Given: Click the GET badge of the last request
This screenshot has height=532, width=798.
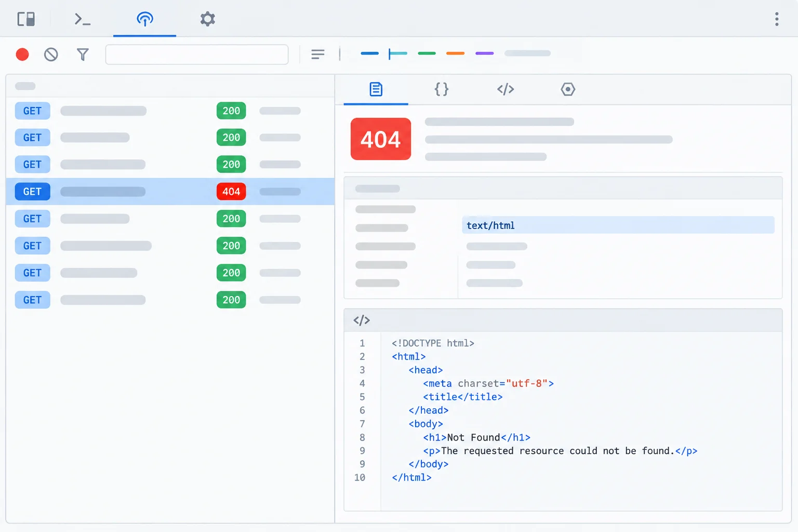Looking at the screenshot, I should 32,300.
